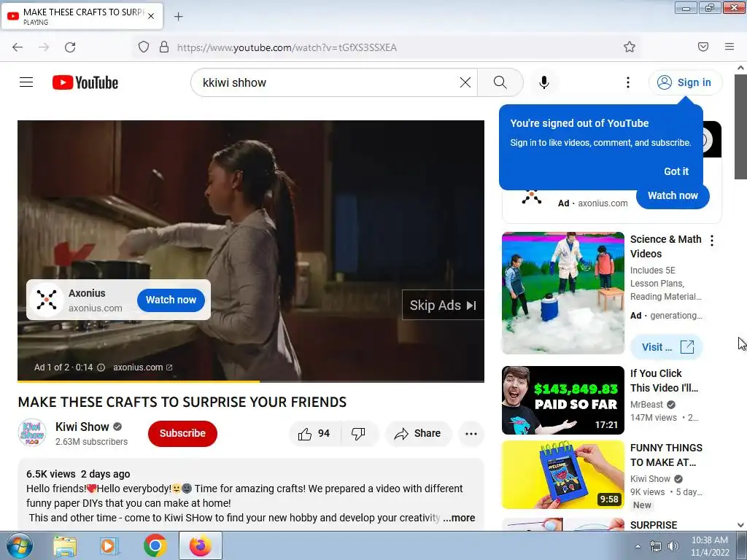Open the YouTube hamburger guide menu
Image resolution: width=747 pixels, height=560 pixels.
(26, 82)
